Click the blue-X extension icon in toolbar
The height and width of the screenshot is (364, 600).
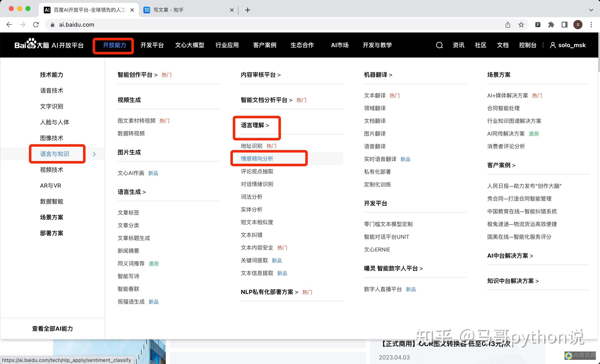coord(538,25)
